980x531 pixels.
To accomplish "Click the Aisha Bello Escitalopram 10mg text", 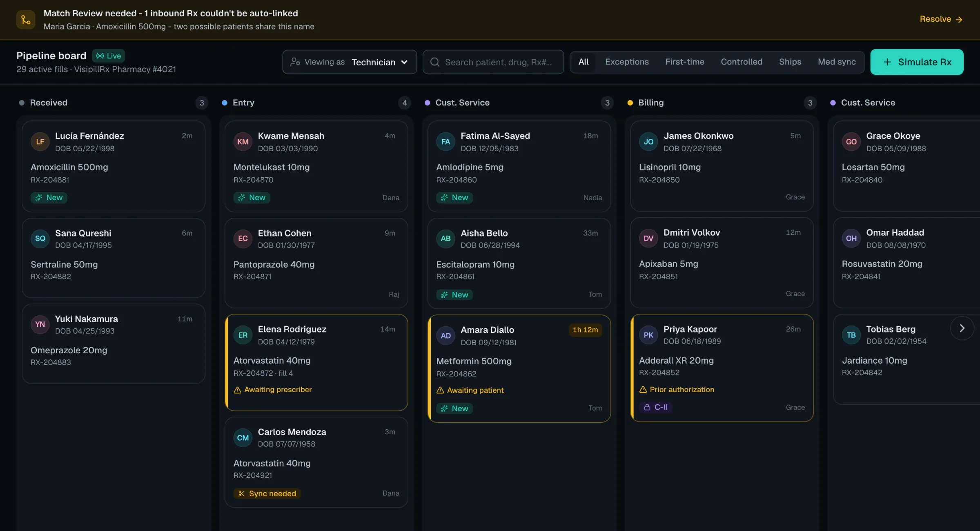I will (475, 265).
